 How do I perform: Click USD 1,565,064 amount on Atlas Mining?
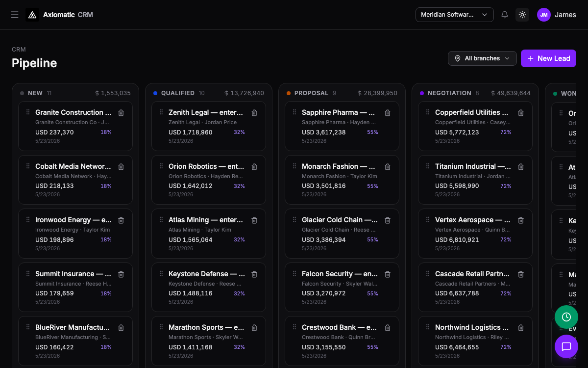pyautogui.click(x=191, y=239)
